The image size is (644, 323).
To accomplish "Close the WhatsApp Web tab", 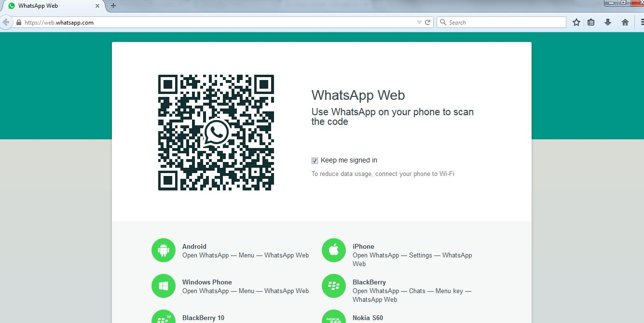I will (x=98, y=6).
